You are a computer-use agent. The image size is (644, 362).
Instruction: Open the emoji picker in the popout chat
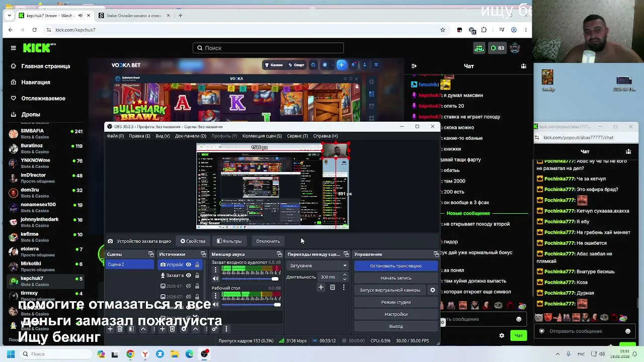627,331
